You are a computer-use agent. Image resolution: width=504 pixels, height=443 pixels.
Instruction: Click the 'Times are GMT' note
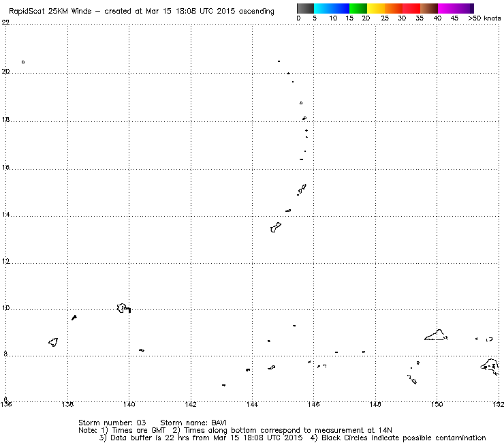138,430
